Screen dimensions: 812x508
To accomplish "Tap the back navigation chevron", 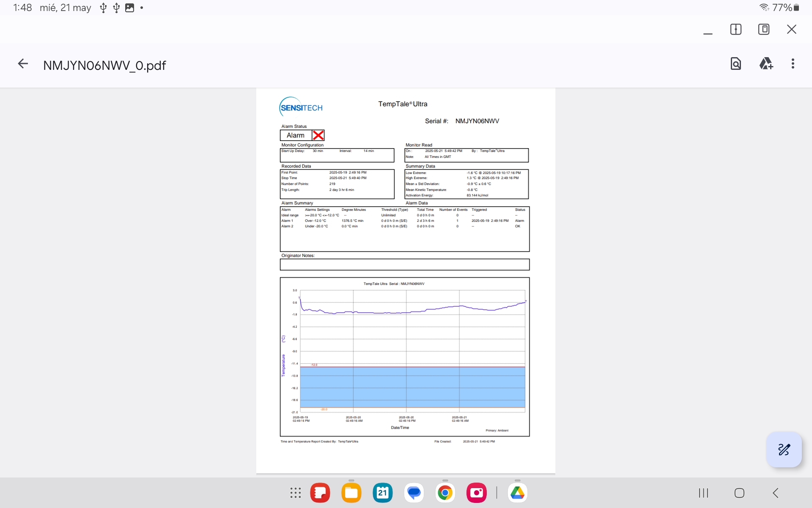I will coord(775,493).
